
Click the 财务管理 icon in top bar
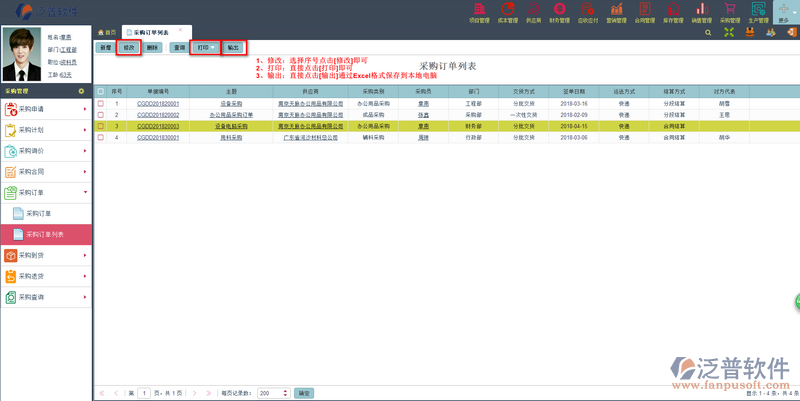pyautogui.click(x=560, y=12)
